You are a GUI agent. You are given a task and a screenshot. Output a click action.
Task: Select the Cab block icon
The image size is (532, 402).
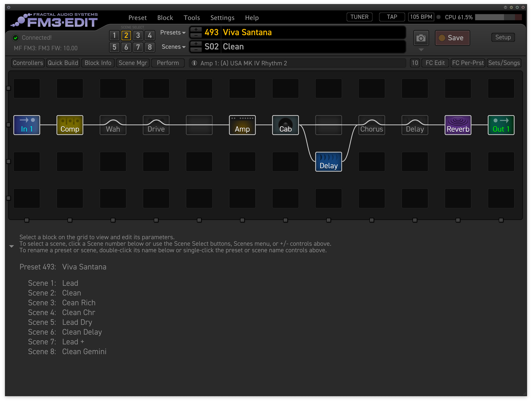pos(285,125)
